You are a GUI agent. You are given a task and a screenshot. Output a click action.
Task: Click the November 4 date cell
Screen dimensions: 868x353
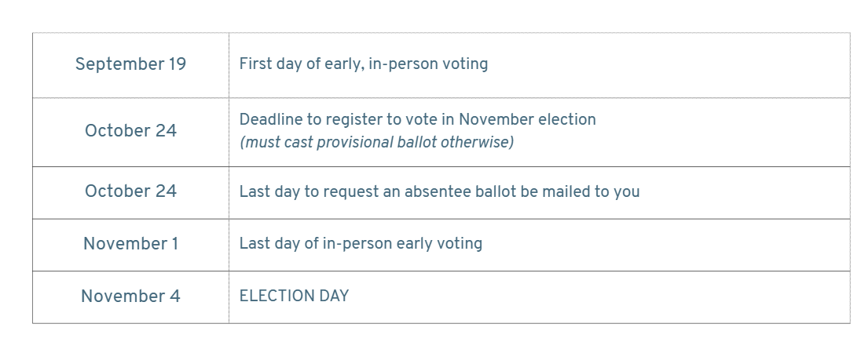click(x=130, y=297)
